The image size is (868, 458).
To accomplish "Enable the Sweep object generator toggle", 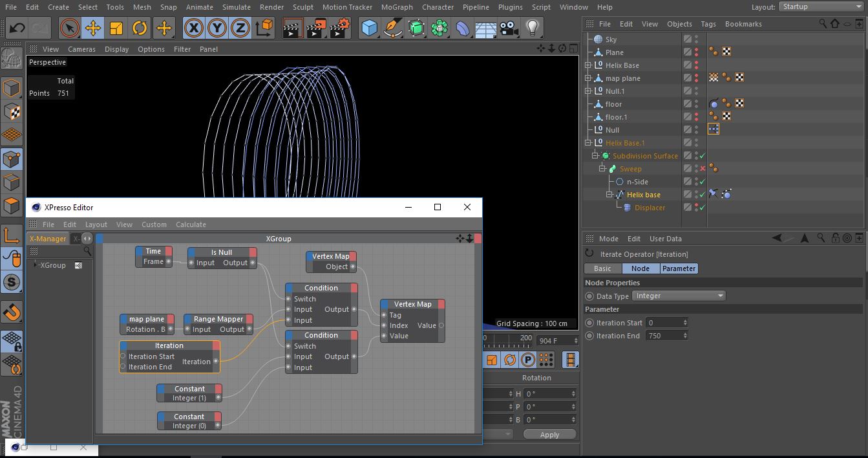I will (703, 169).
